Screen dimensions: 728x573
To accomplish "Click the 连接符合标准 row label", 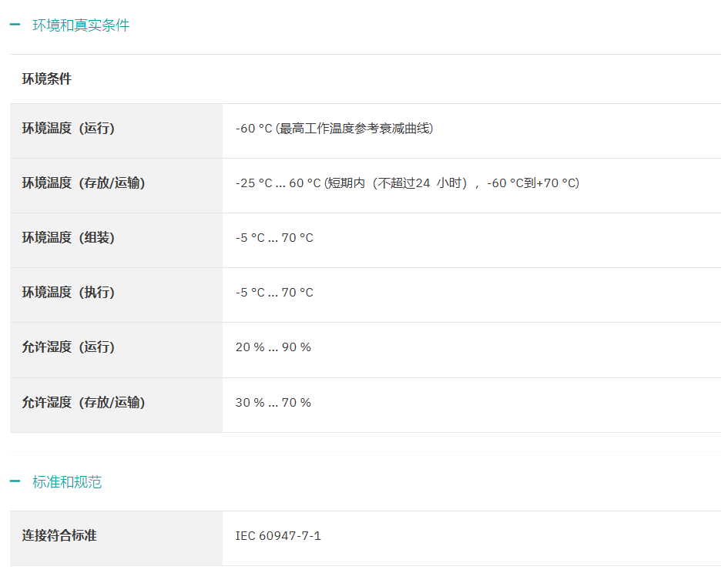I will 59,535.
